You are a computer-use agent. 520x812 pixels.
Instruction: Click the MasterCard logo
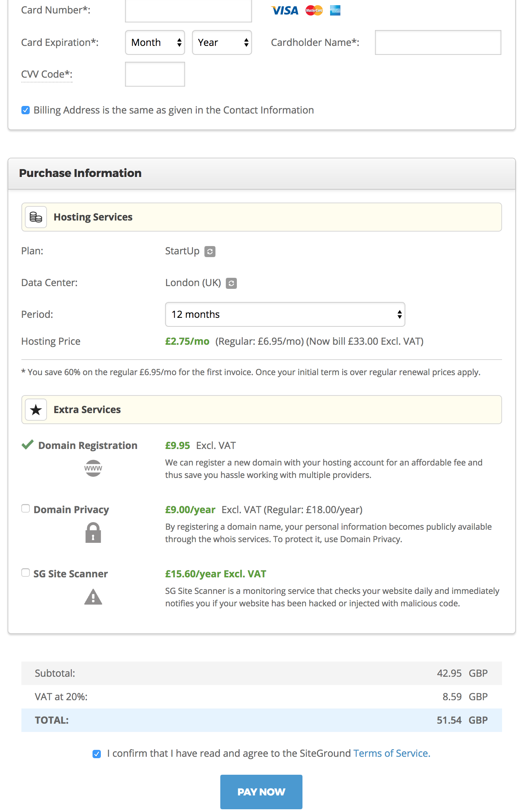[314, 10]
